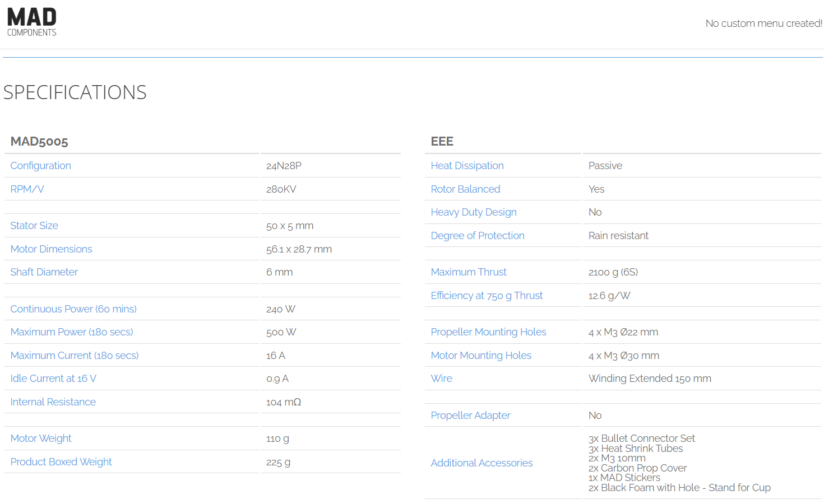Open Idle Current at 16 V link
The height and width of the screenshot is (504, 824).
53,379
